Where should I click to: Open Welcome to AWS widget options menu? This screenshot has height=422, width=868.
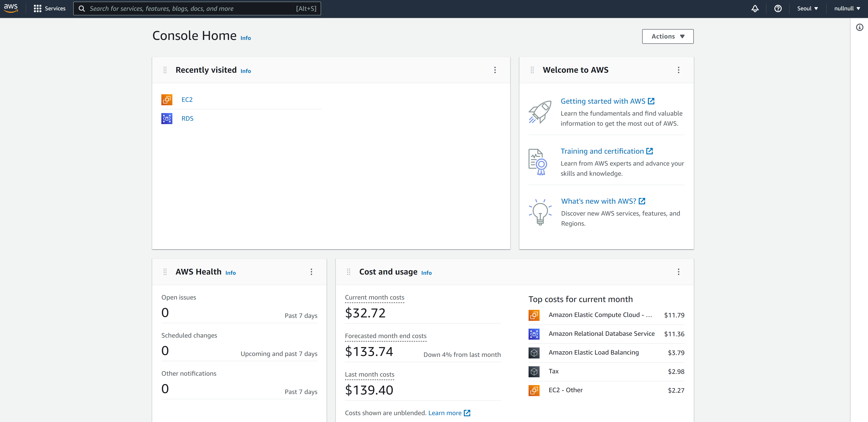(x=679, y=70)
